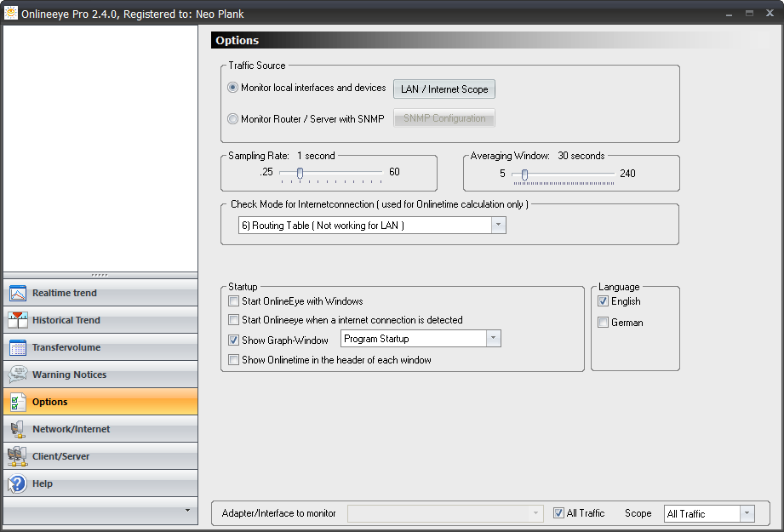Open the Program Startup dropdown

(x=493, y=339)
